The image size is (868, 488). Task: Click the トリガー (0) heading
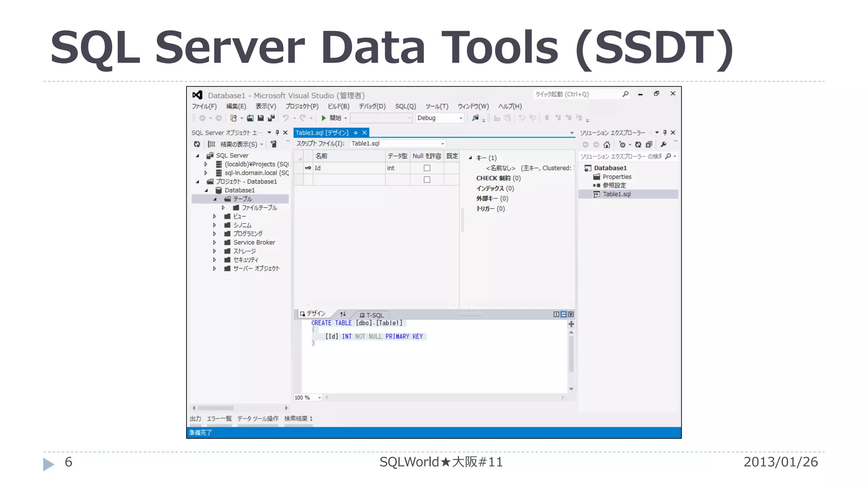(x=490, y=209)
